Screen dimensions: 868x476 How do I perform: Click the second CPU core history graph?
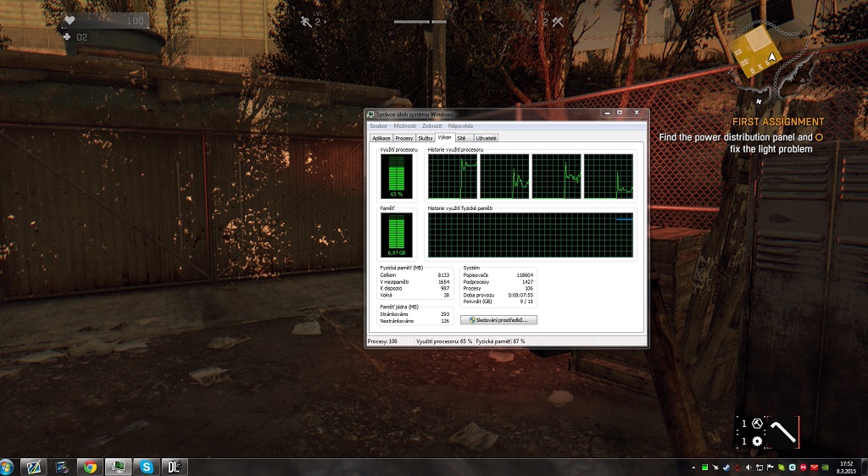pos(504,176)
